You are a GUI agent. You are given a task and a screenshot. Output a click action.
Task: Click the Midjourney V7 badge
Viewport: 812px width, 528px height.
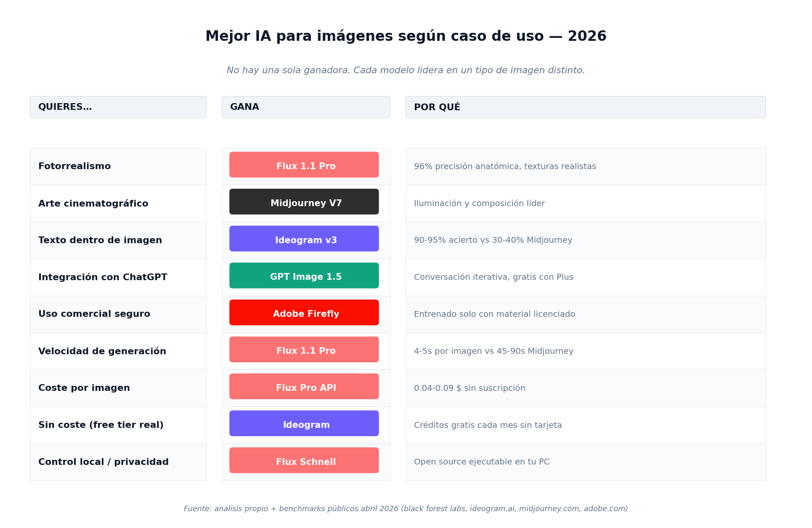304,202
